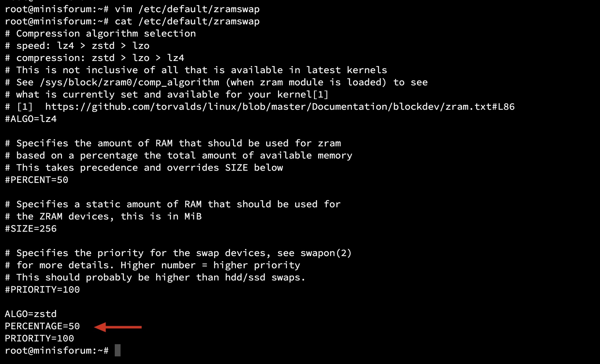Click the 'swapon(2)' reference text
600x364 pixels.
326,253
